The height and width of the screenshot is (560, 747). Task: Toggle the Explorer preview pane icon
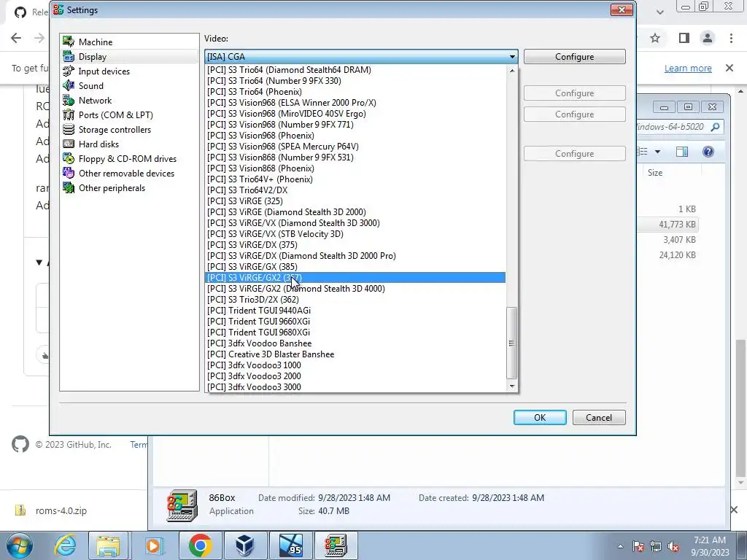[682, 152]
